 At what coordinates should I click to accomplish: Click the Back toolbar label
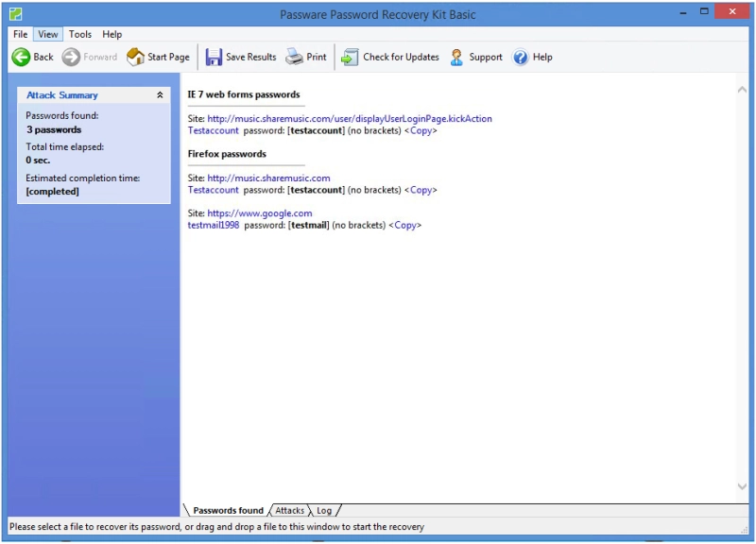[43, 57]
